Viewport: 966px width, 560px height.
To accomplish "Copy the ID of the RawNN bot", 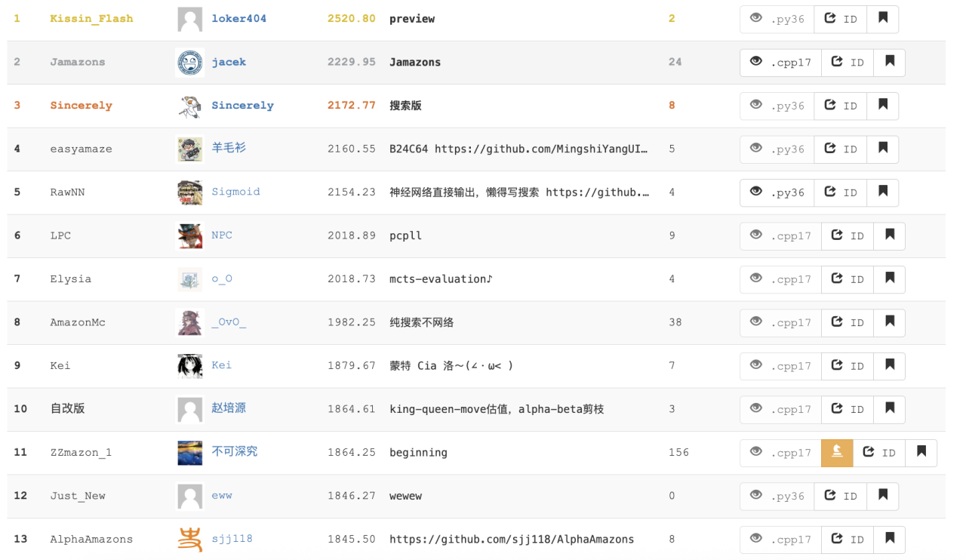I will pos(841,192).
